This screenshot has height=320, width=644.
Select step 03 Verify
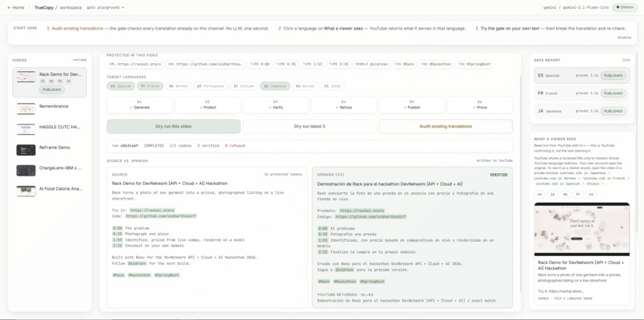[276, 105]
